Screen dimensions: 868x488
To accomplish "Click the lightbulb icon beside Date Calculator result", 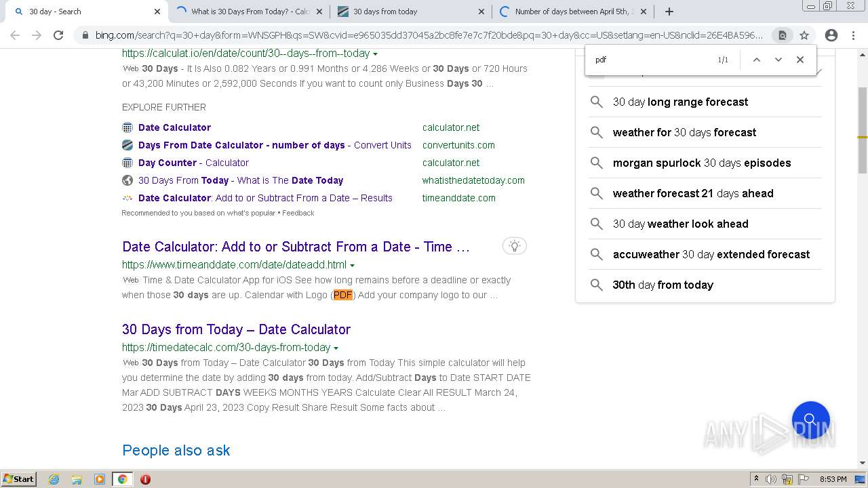I will click(515, 246).
